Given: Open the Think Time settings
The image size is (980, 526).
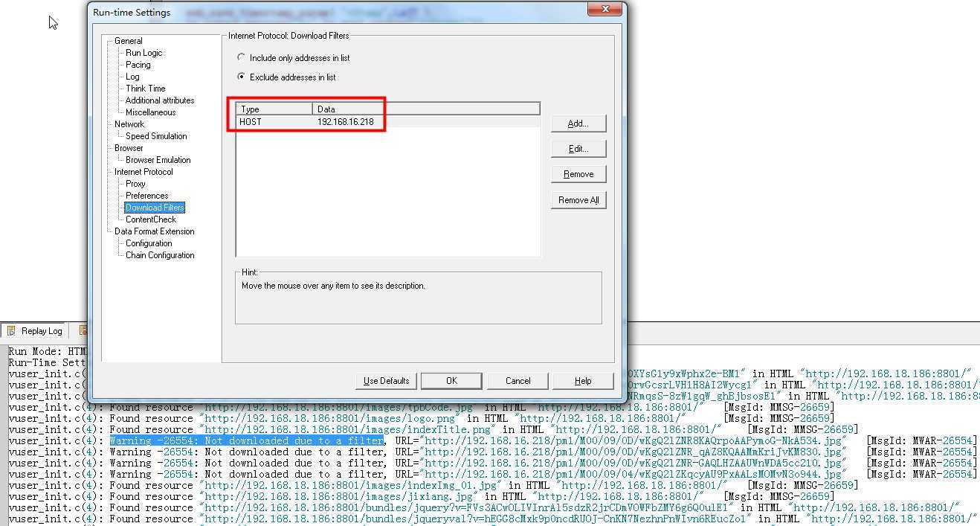Looking at the screenshot, I should 145,89.
